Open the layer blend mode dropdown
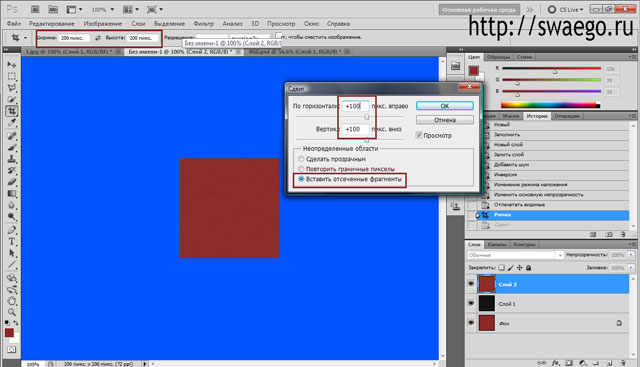Viewport: 640px width, 367px height. pos(515,255)
